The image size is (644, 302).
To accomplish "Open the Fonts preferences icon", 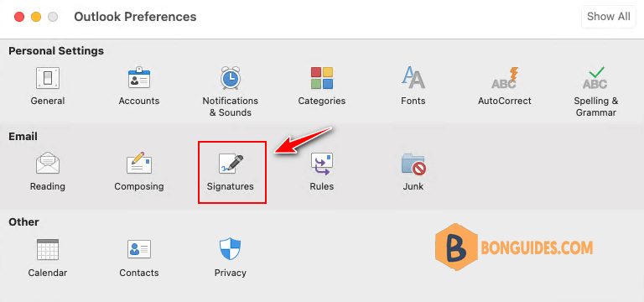I will [413, 78].
